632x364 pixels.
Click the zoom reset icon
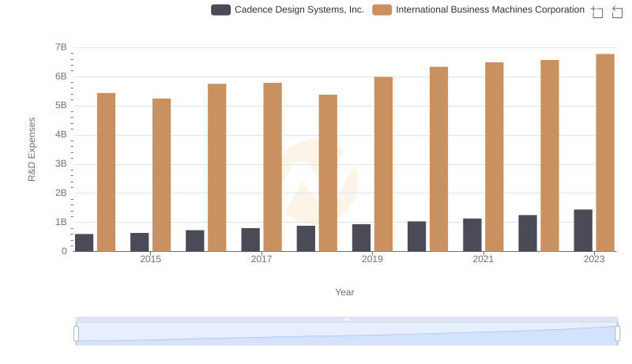(x=617, y=12)
